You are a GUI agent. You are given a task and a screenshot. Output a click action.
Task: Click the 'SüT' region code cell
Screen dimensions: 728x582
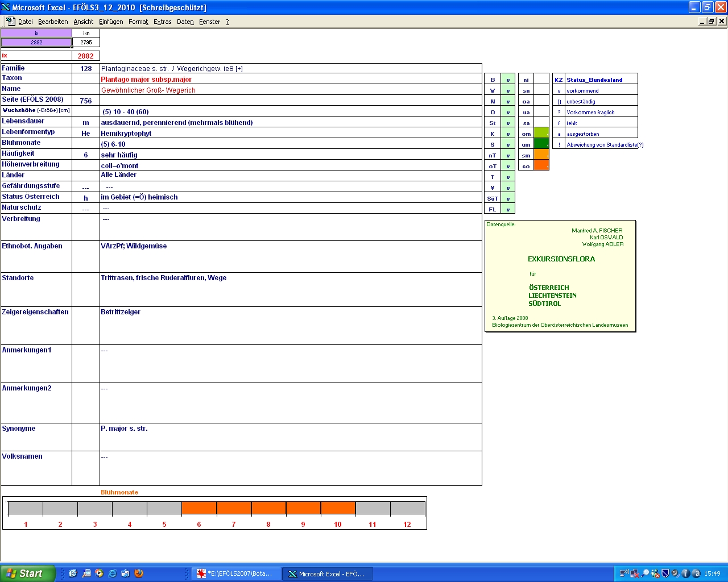tap(493, 198)
